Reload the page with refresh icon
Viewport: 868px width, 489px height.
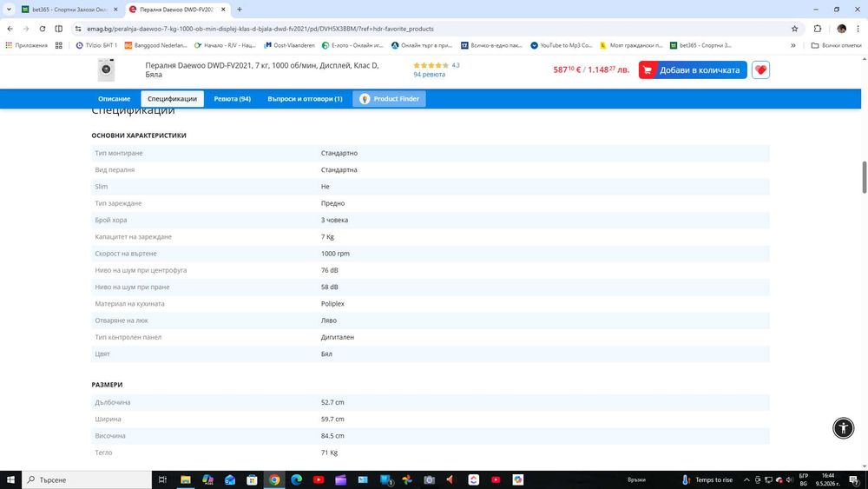[x=42, y=29]
